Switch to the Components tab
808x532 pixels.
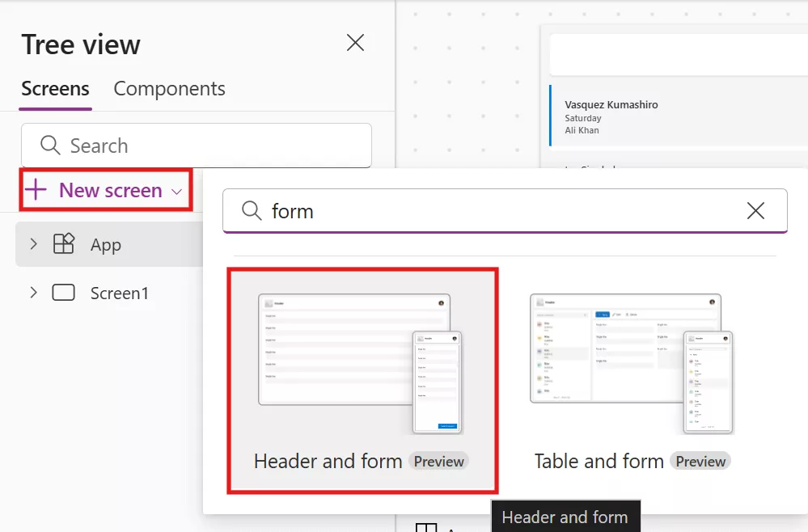169,89
